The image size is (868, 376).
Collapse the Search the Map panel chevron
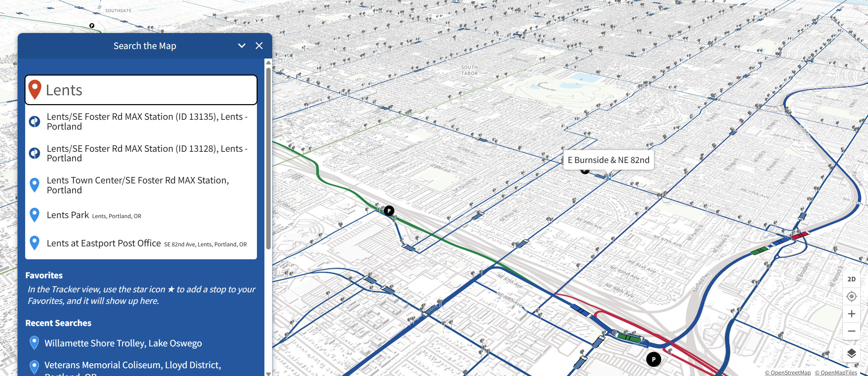(242, 46)
